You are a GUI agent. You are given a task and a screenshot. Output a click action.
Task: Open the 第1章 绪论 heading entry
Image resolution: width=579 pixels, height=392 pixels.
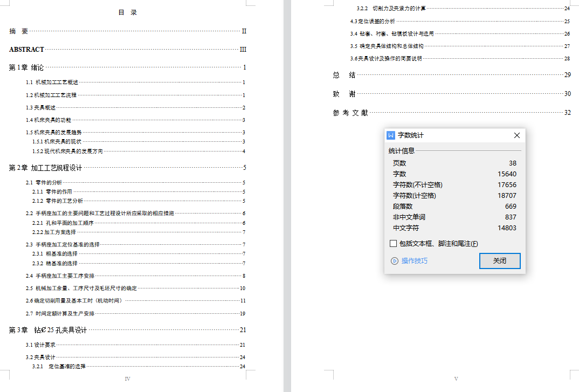click(26, 67)
